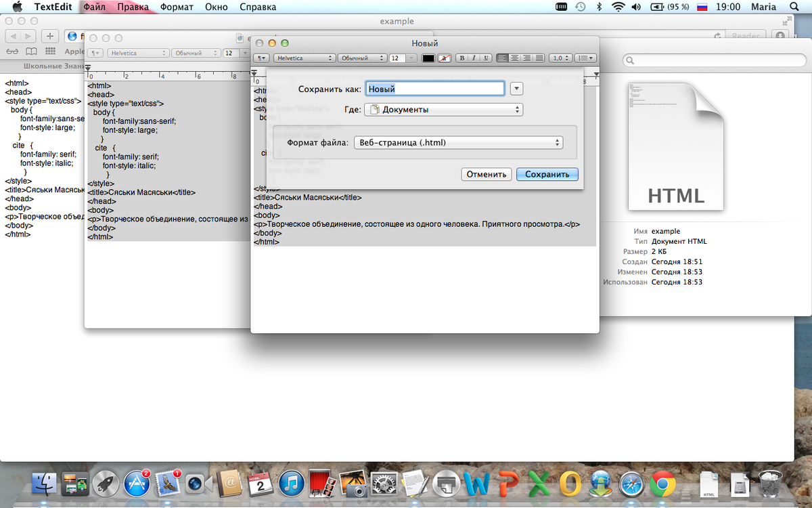
Task: Click Safari back button in example window
Action: (13, 36)
